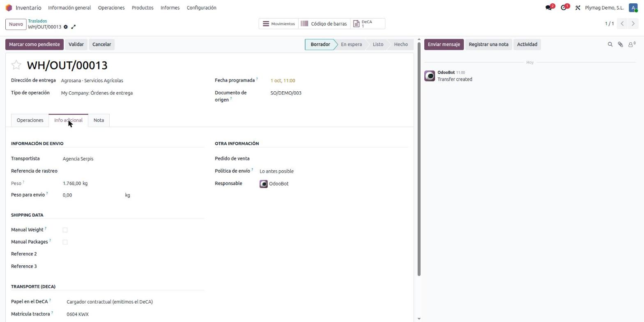
Task: Open the DeCA smart button
Action: pyautogui.click(x=368, y=24)
